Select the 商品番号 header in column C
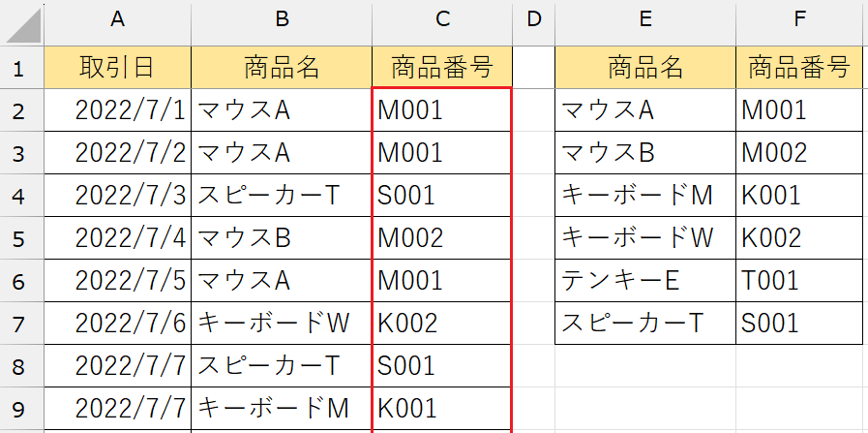 (441, 67)
